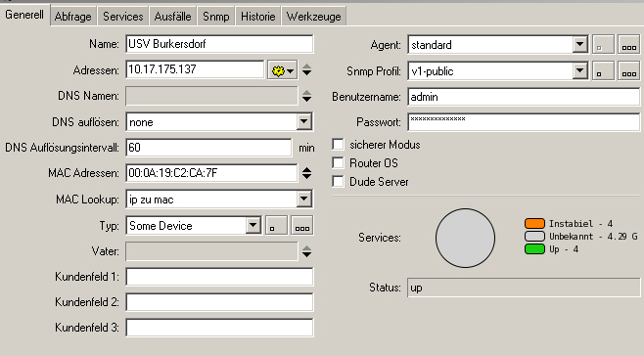Click the Adressen field 10.17.175.137

[x=195, y=69]
